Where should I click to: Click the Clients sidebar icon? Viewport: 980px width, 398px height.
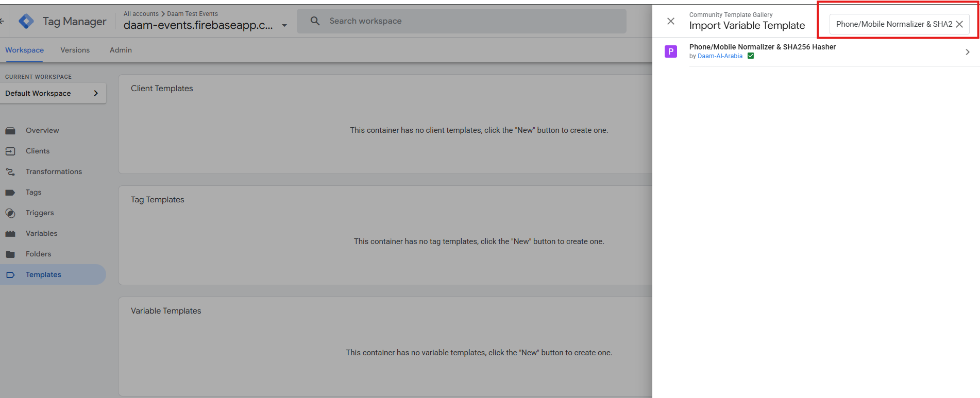tap(10, 151)
